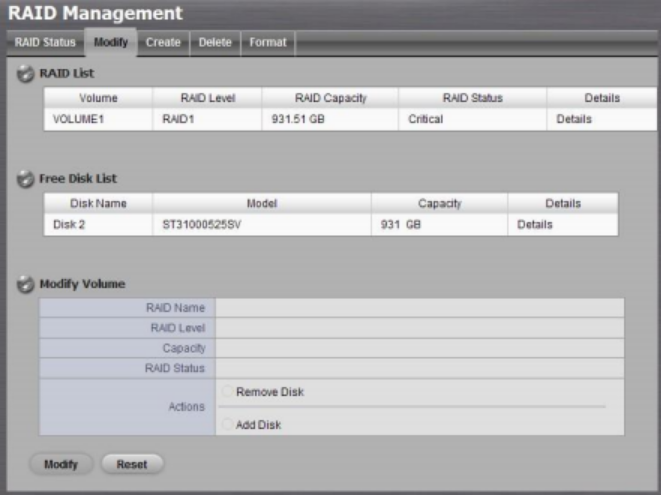
Task: Click the Free Disk List section icon
Action: (27, 179)
